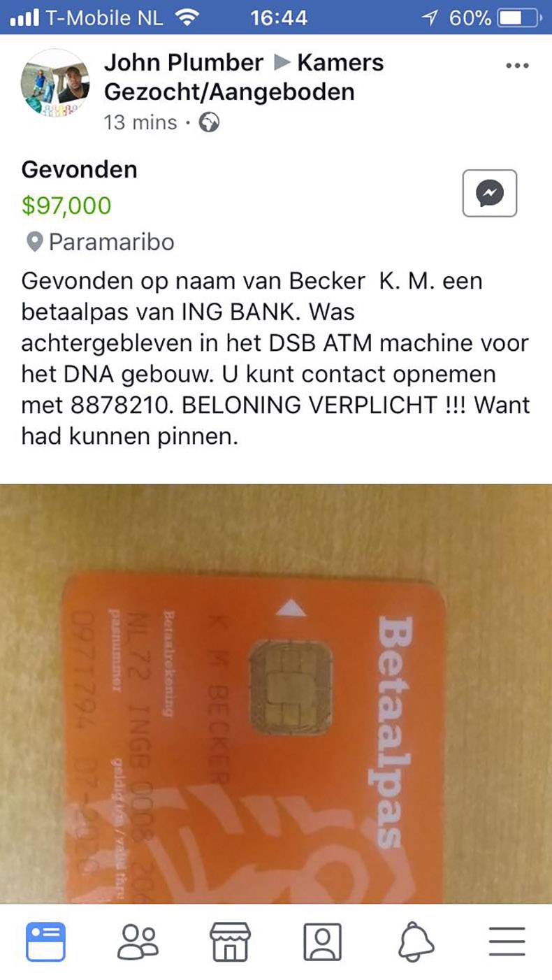Tap the Gevonden listing title
The height and width of the screenshot is (980, 552).
pos(80,169)
